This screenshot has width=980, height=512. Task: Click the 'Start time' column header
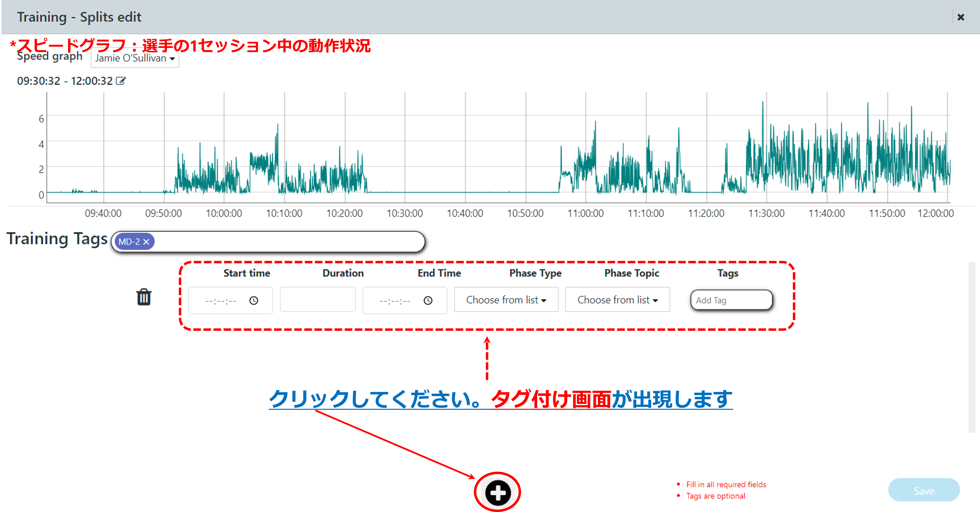click(x=247, y=273)
